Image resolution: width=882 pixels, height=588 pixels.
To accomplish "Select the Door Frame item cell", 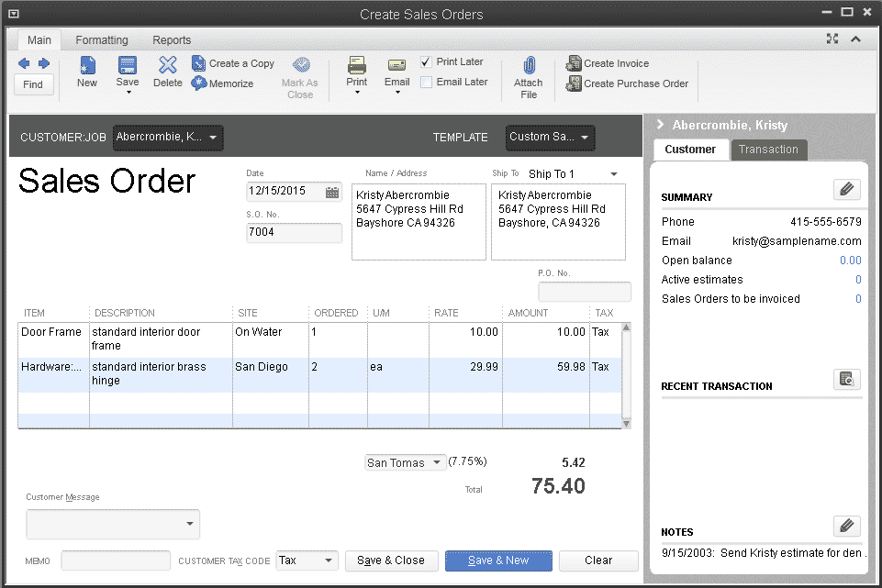I will pos(53,339).
